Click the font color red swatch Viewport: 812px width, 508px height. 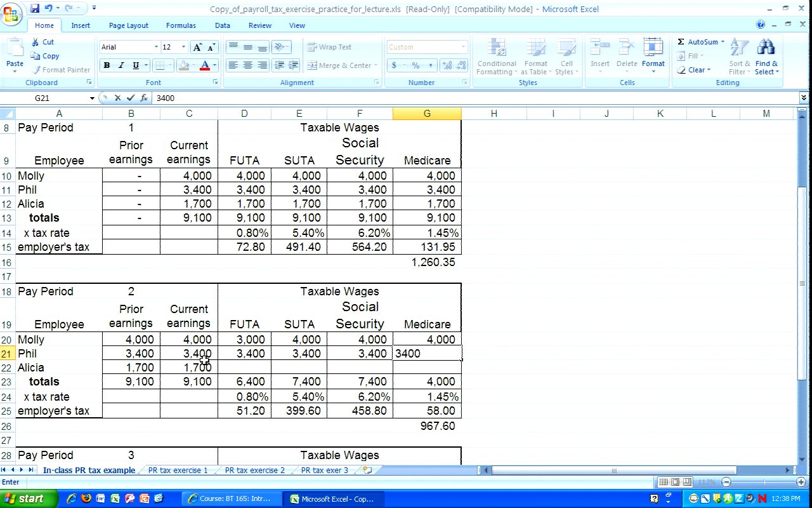point(204,65)
